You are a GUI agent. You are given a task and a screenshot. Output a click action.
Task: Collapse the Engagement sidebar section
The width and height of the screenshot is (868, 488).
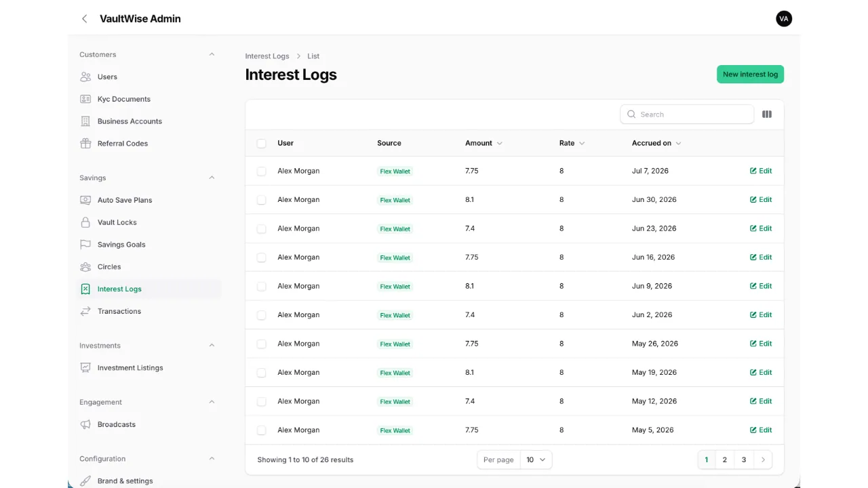[212, 402]
